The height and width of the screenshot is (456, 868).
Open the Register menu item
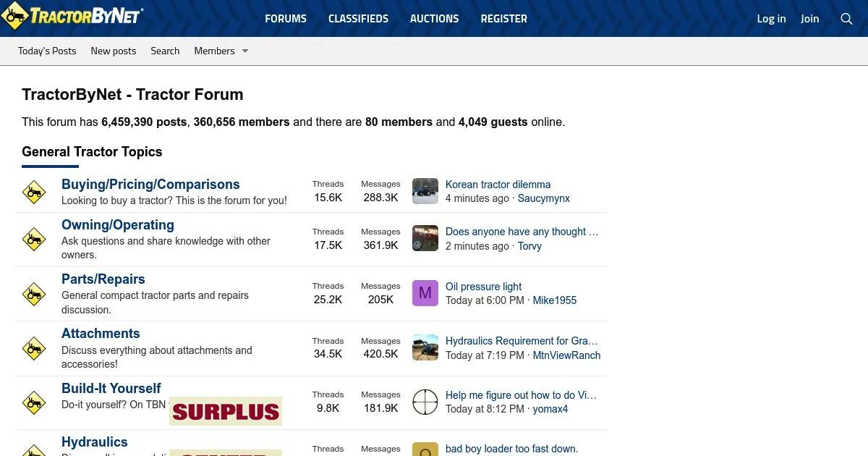coord(503,19)
